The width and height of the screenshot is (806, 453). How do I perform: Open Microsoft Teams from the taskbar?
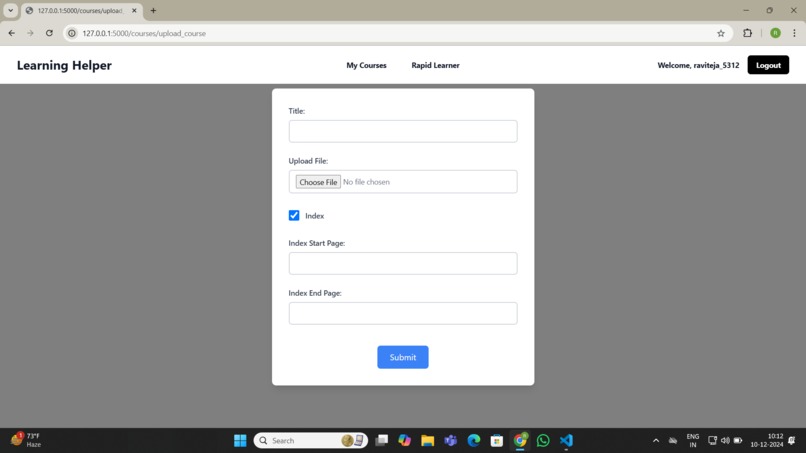pyautogui.click(x=451, y=441)
